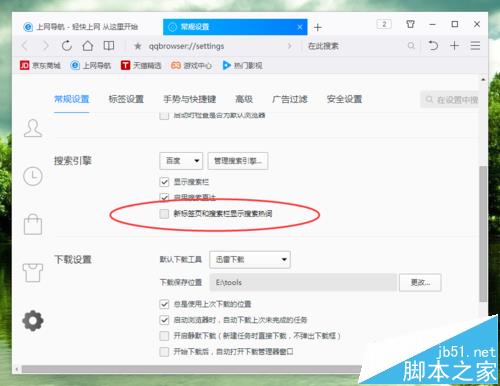
Task: Enable 新标签页和搜索栏显示搜索热词 checkbox
Action: point(164,214)
